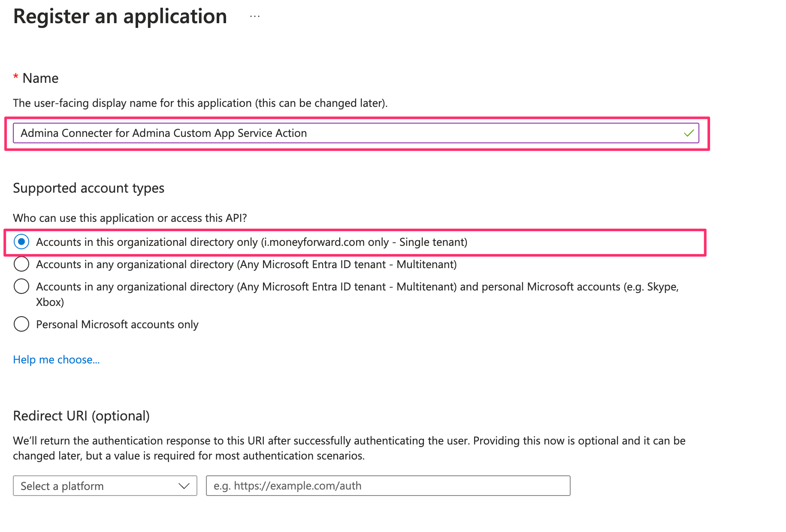This screenshot has height=532, width=786.
Task: Click the user-facing display name description text
Action: click(x=200, y=103)
